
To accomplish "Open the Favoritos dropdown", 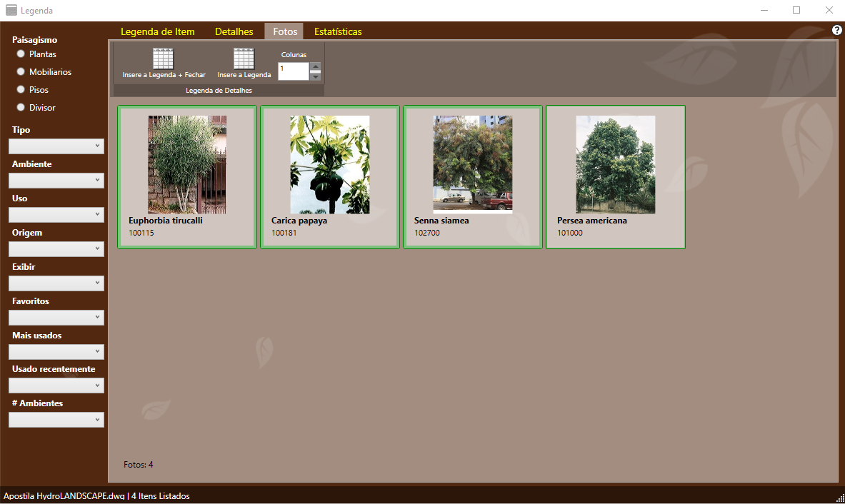I will tap(56, 318).
